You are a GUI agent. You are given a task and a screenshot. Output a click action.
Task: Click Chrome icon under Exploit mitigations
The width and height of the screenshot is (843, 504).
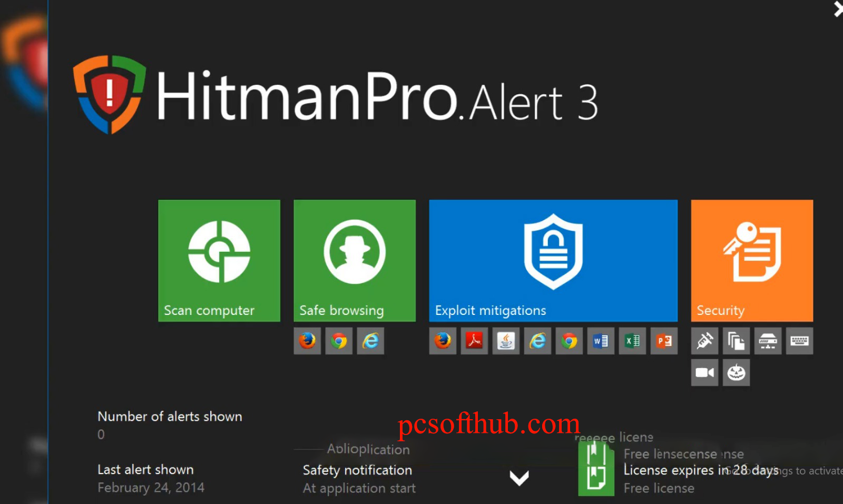(569, 341)
